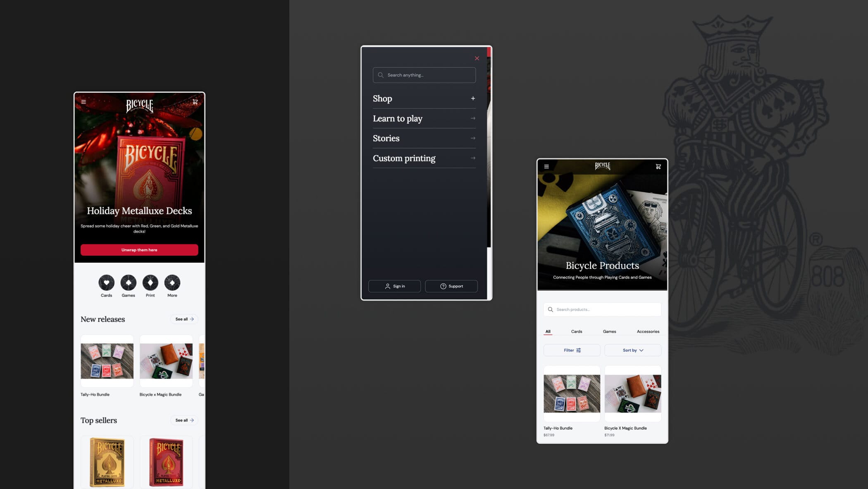Select the Games filter tab
The image size is (868, 489).
click(x=609, y=331)
